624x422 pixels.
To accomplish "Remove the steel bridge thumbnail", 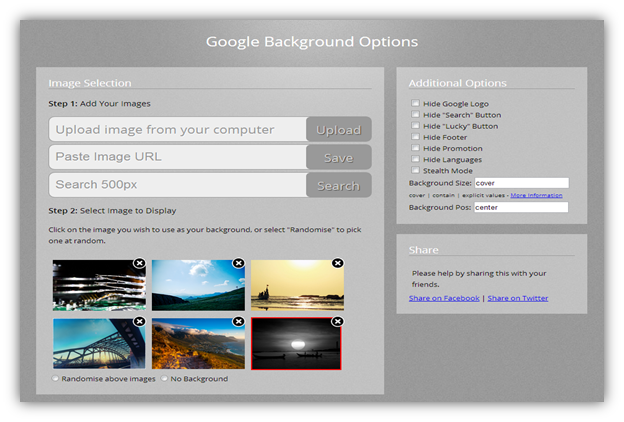I will coord(139,321).
